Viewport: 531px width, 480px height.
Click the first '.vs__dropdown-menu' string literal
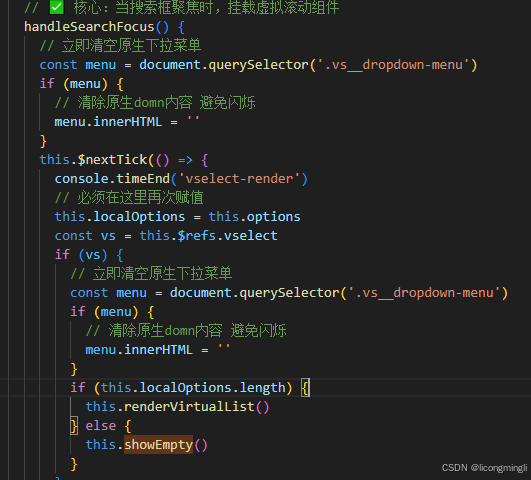tap(393, 65)
